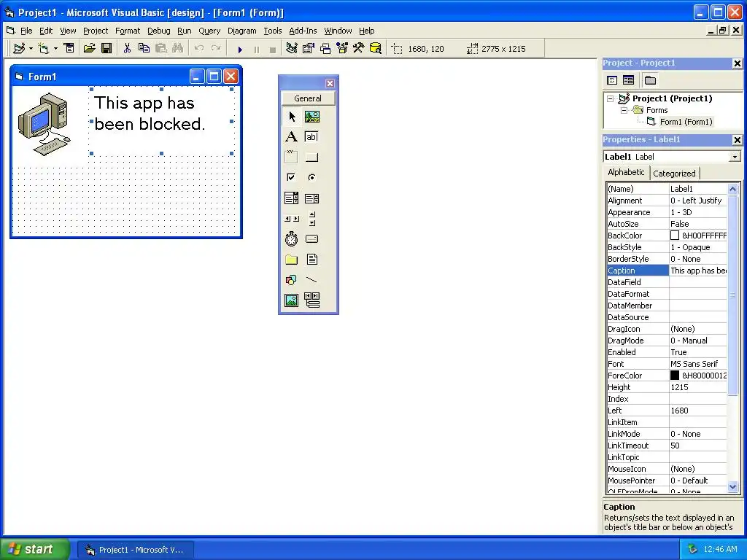Click the Cut scissors icon
The height and width of the screenshot is (560, 747).
(x=127, y=49)
